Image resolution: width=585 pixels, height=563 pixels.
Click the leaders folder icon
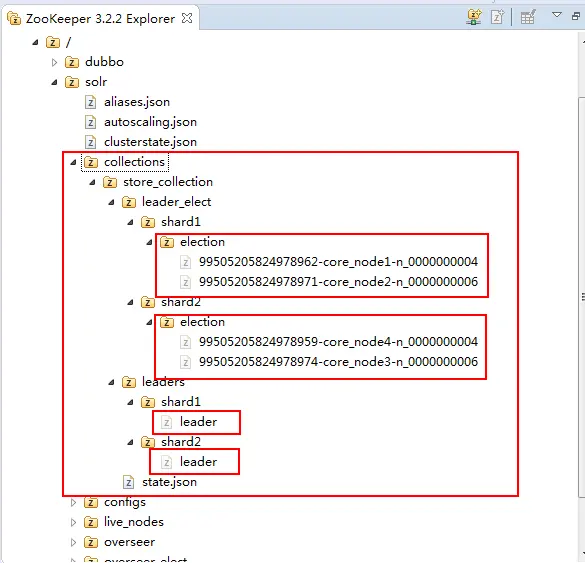click(x=129, y=382)
